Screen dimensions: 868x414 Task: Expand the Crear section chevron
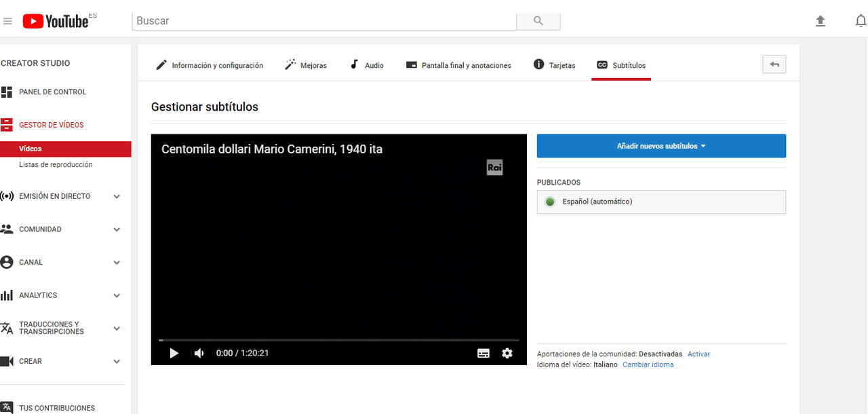117,362
